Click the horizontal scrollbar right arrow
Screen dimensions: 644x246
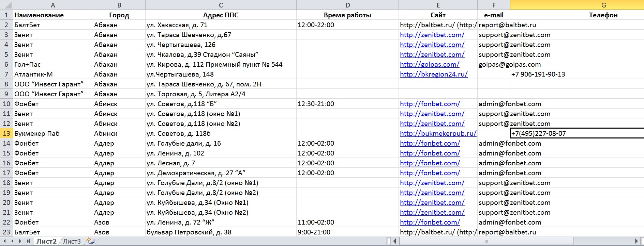[636, 241]
